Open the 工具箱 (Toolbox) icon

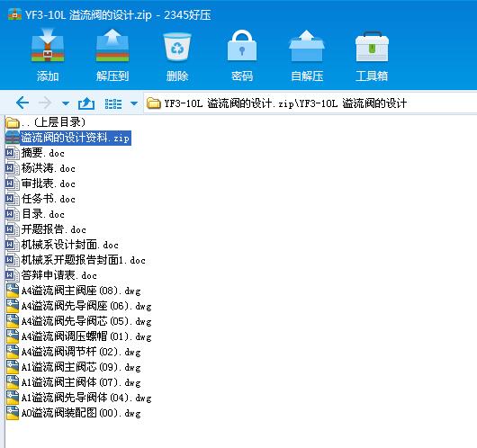(x=372, y=46)
